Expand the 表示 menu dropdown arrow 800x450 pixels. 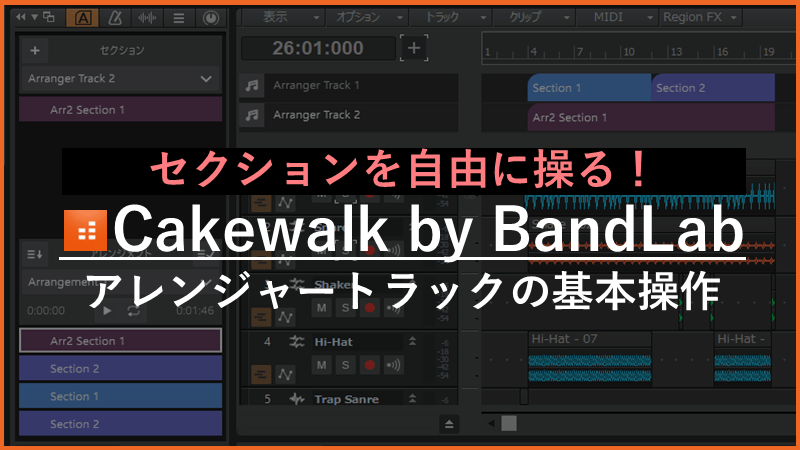click(x=316, y=18)
